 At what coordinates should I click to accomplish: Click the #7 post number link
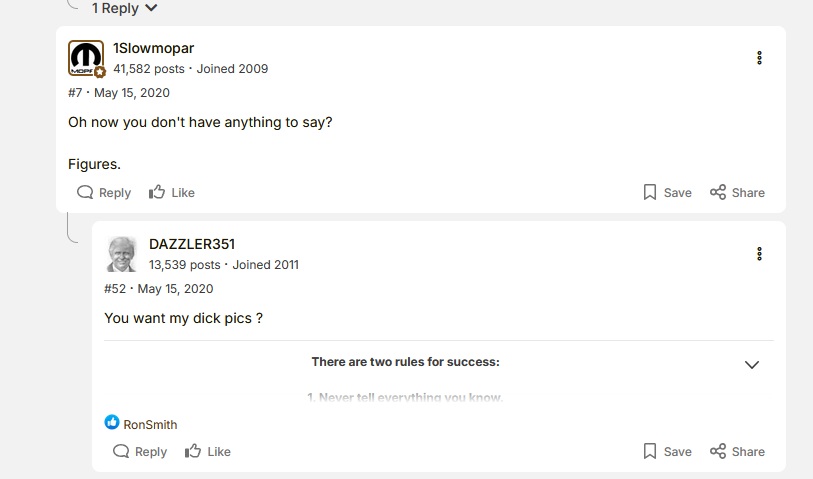click(75, 93)
